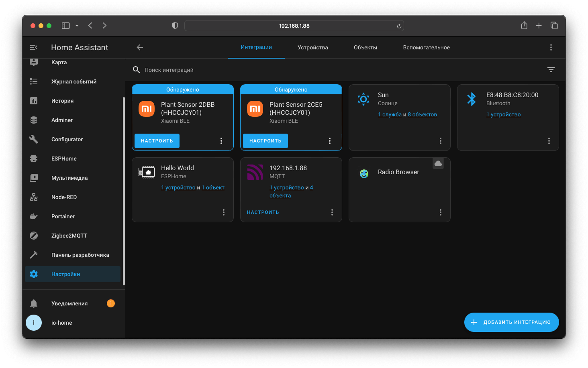The width and height of the screenshot is (588, 368).
Task: Open Zigbee2MQTT in the sidebar
Action: [69, 236]
